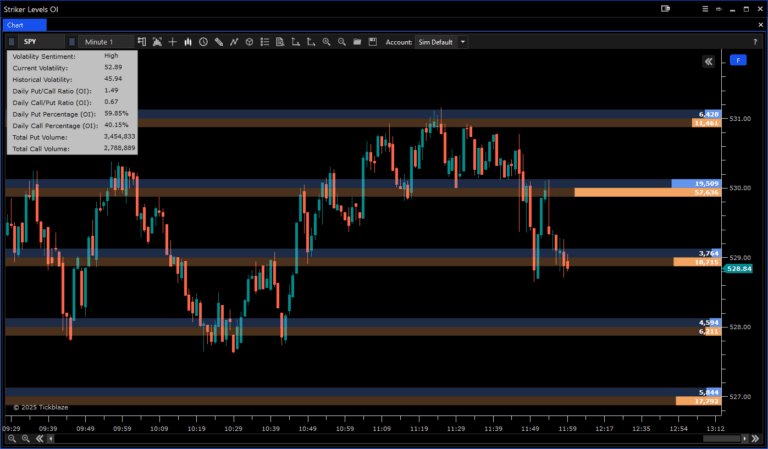Click the question mark help icon

[754, 42]
